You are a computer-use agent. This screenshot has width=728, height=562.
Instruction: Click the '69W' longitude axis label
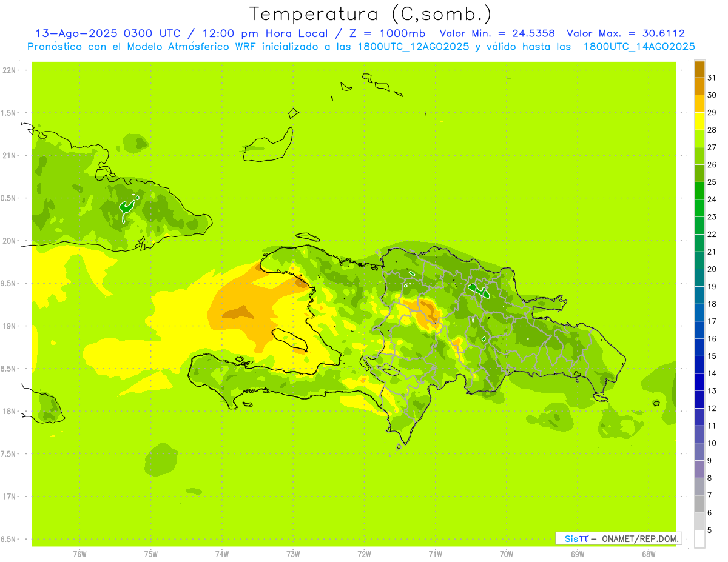(x=578, y=554)
